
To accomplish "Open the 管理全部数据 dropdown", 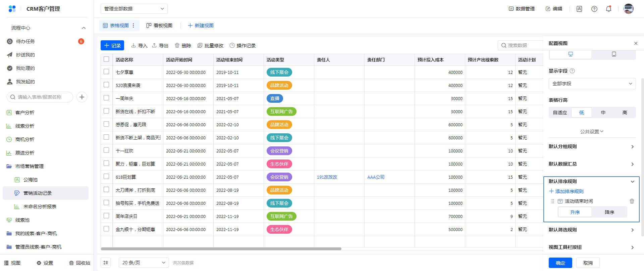I will tap(134, 9).
